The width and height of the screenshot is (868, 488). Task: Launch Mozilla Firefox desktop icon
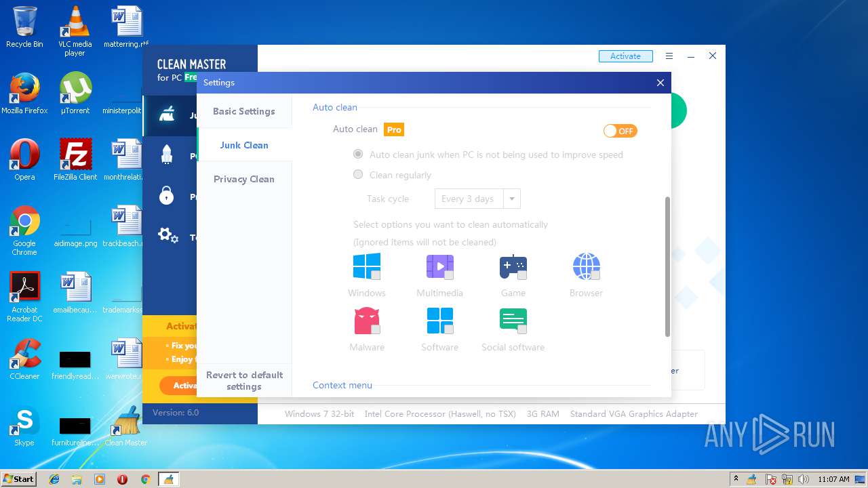24,94
